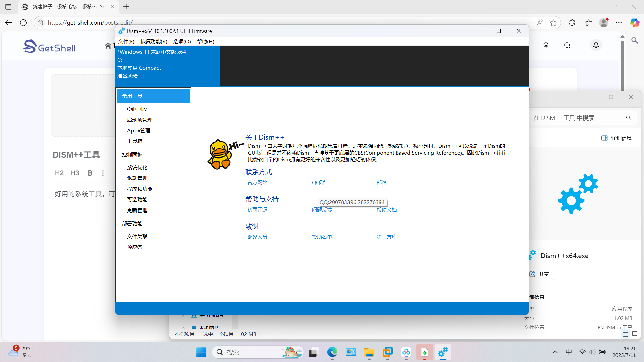The height and width of the screenshot is (362, 644).
Task: Open 驱动管理 in the sidebar
Action: tap(137, 178)
